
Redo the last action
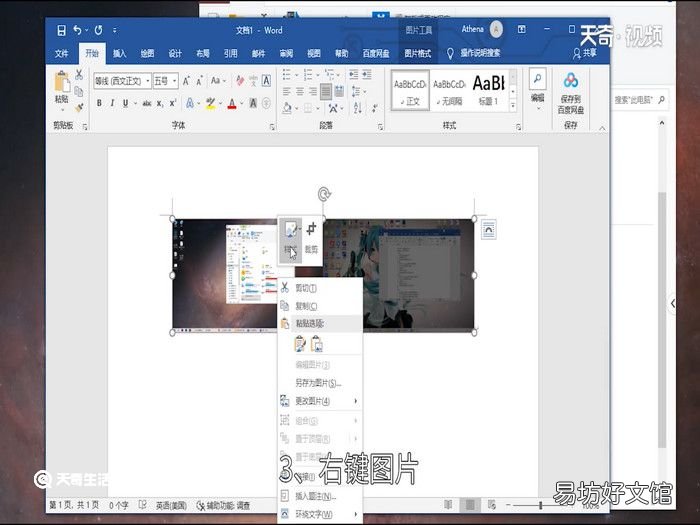[x=99, y=30]
